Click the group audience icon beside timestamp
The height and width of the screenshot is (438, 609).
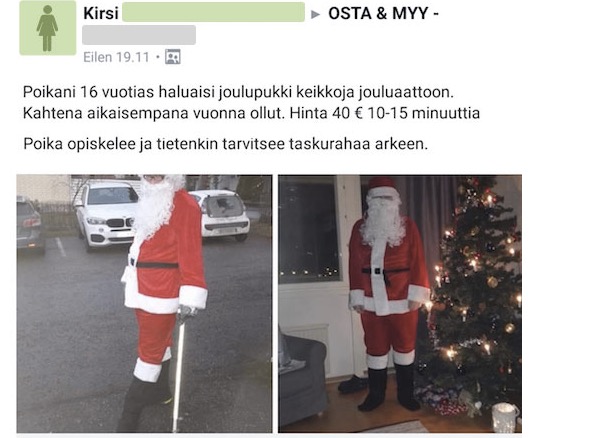point(173,57)
